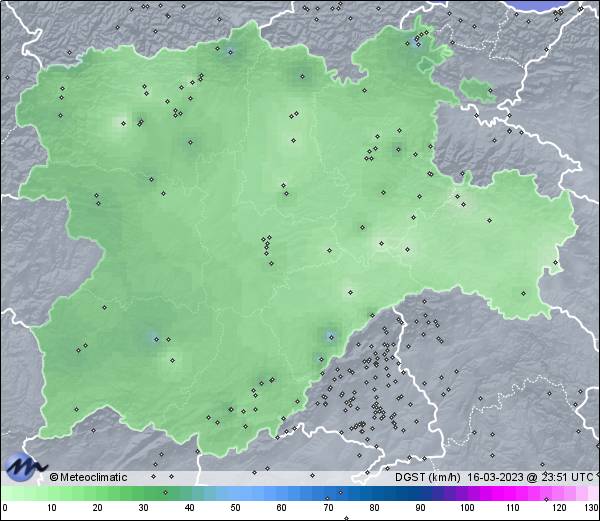
Task: Click the legend value 110
Action: (x=513, y=508)
